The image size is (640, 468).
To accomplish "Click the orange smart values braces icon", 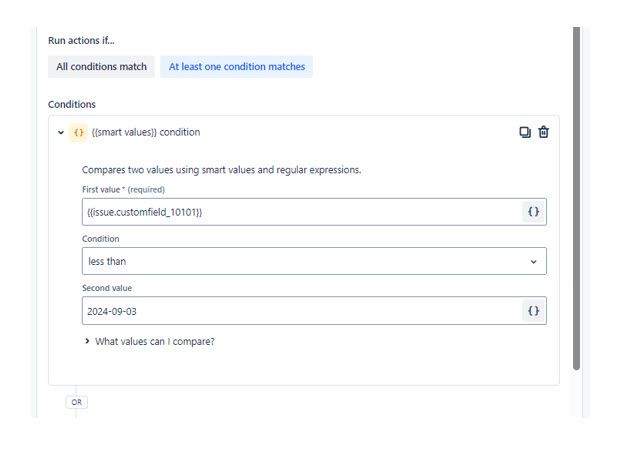I will [x=78, y=133].
